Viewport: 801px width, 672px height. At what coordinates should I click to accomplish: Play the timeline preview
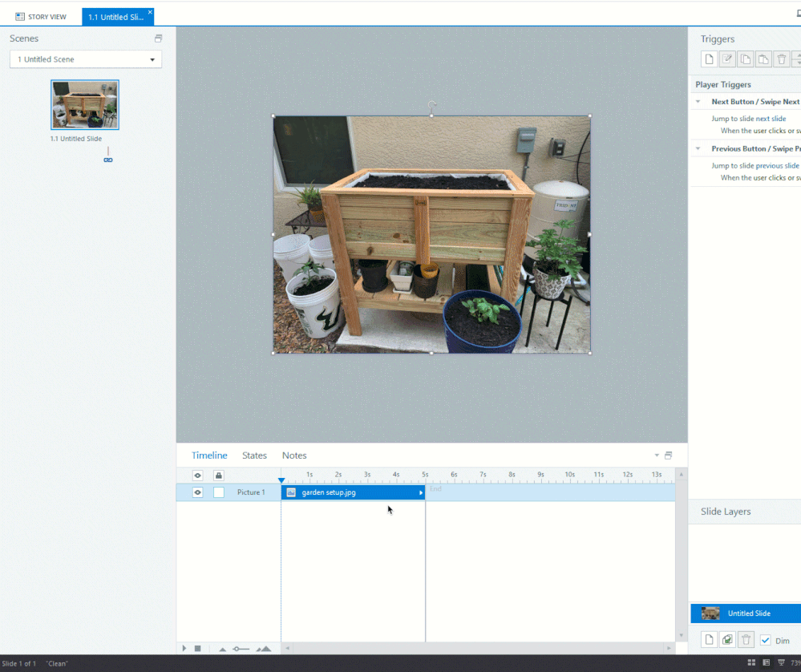[184, 648]
